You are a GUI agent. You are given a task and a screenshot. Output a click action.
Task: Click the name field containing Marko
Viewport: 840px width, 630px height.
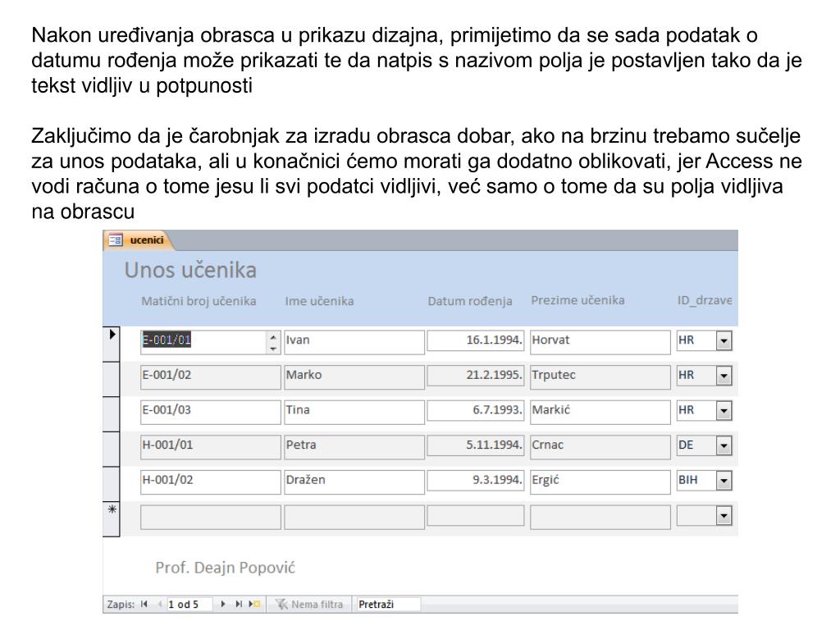(x=354, y=377)
